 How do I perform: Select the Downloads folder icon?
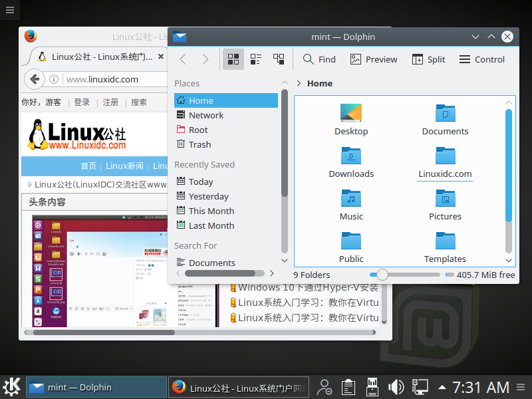pyautogui.click(x=351, y=156)
